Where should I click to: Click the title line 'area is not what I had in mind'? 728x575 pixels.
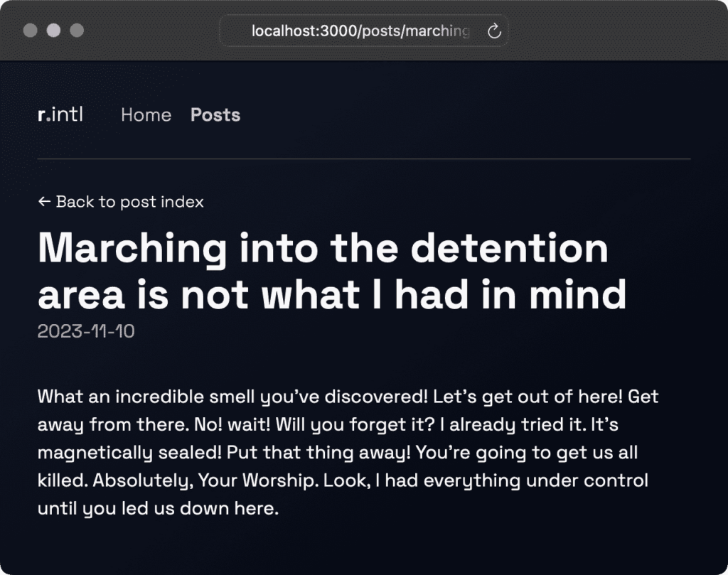[x=331, y=295]
